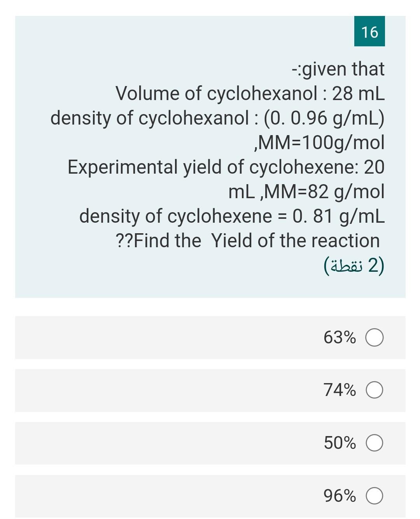Choose the 74% answer radio circle
This screenshot has width=420, height=519.
[374, 391]
